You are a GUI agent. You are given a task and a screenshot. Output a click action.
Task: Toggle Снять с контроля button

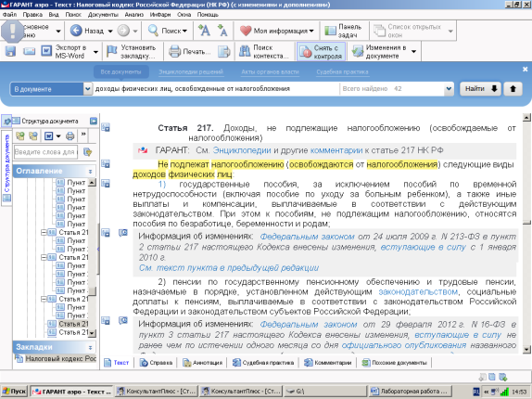(x=321, y=52)
